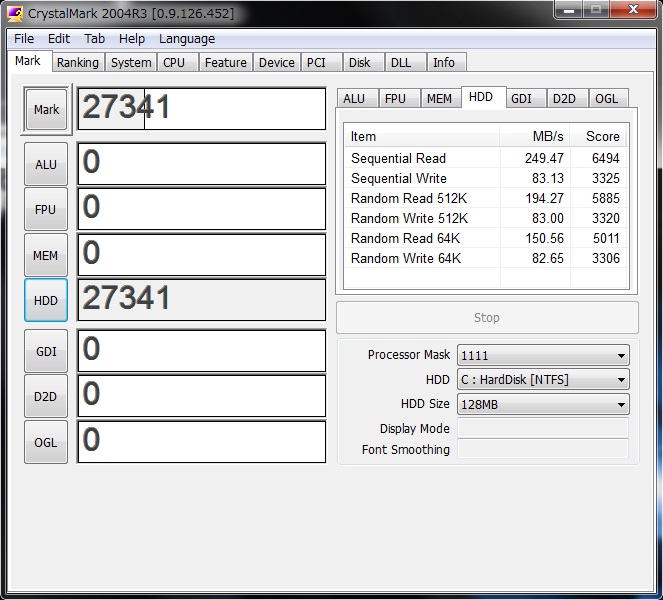Run the ALU benchmark button

point(46,164)
